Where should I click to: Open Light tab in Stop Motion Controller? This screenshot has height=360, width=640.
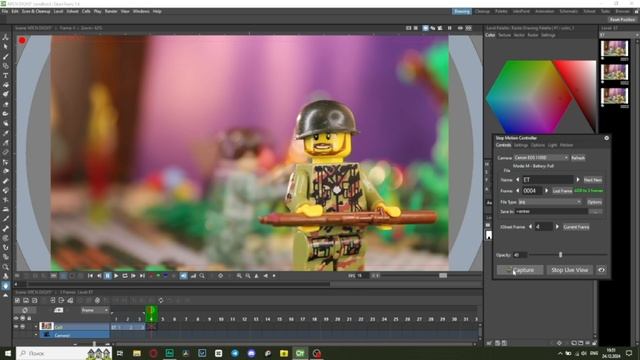pyautogui.click(x=552, y=145)
